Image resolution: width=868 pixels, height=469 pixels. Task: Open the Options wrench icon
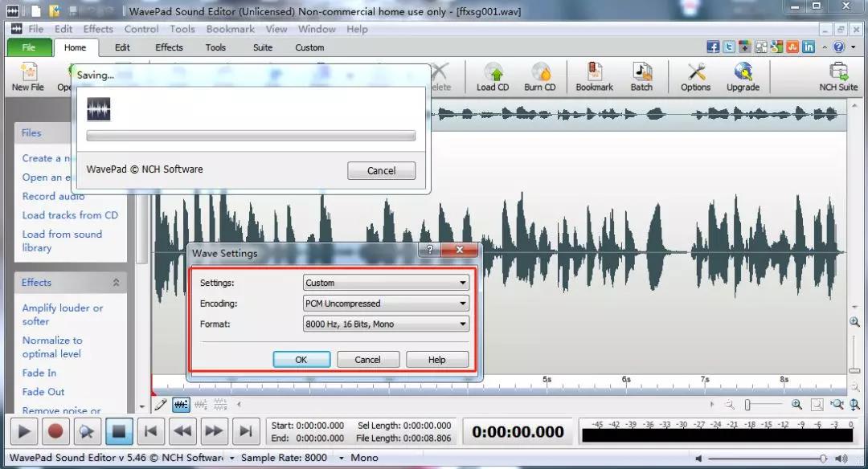[695, 77]
